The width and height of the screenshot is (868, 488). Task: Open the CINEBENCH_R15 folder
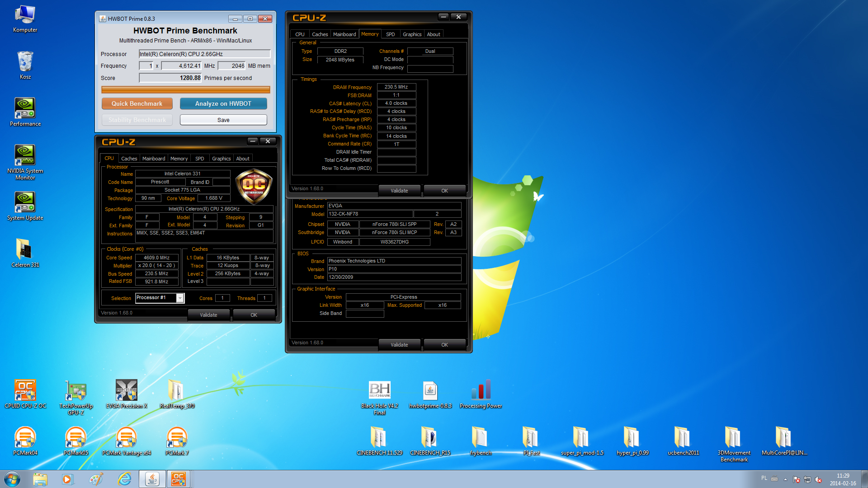430,441
